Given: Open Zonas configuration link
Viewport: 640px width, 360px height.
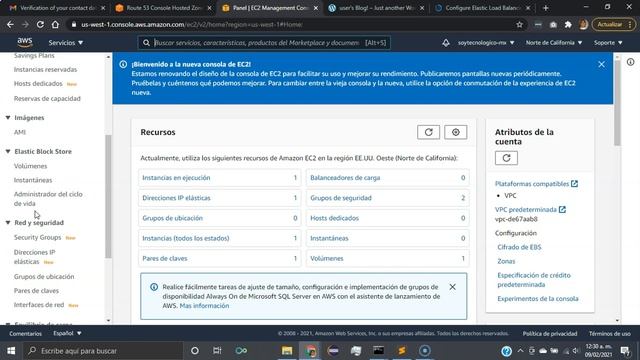Looking at the screenshot, I should (x=506, y=261).
